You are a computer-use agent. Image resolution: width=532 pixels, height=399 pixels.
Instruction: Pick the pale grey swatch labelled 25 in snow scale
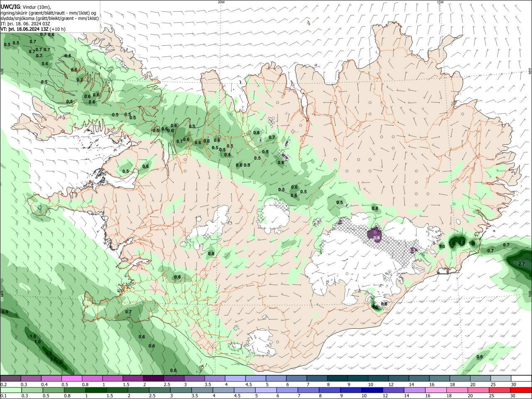point(501,379)
